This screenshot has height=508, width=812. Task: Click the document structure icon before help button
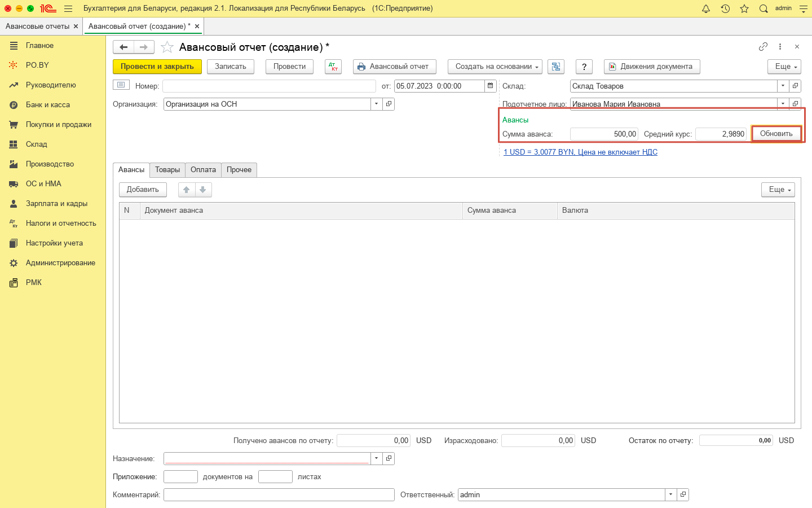556,67
